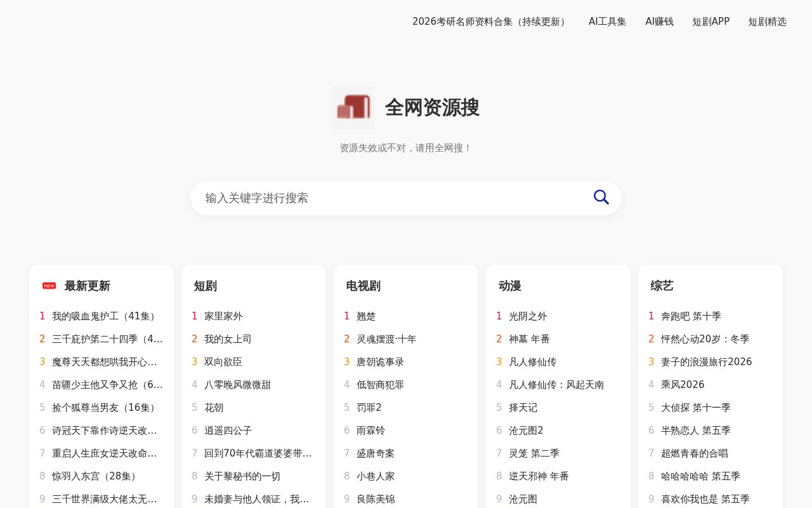The height and width of the screenshot is (508, 812).
Task: Open the 短剧精选 nav link
Action: pyautogui.click(x=768, y=22)
